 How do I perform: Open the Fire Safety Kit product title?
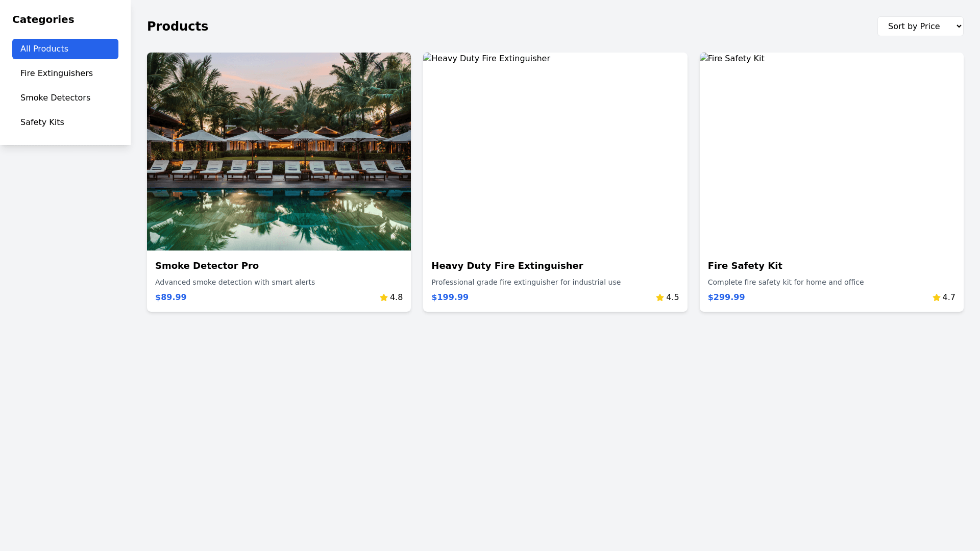point(745,266)
